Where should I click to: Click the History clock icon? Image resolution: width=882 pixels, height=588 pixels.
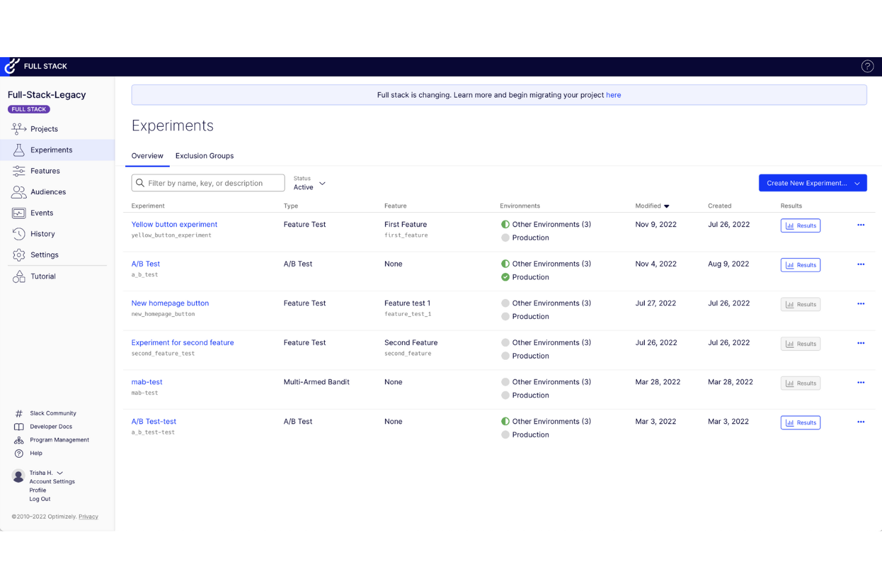point(19,234)
